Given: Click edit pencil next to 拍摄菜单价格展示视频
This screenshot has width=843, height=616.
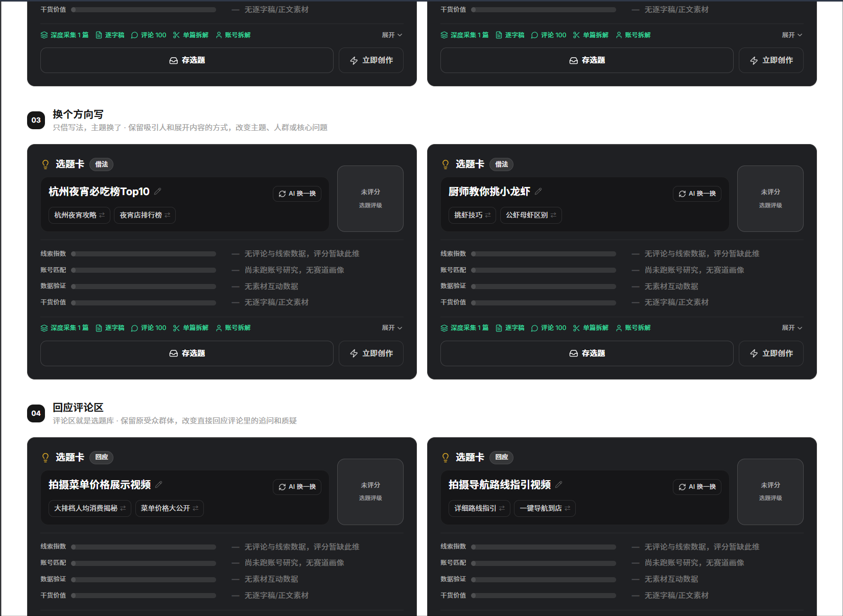Looking at the screenshot, I should [x=159, y=484].
